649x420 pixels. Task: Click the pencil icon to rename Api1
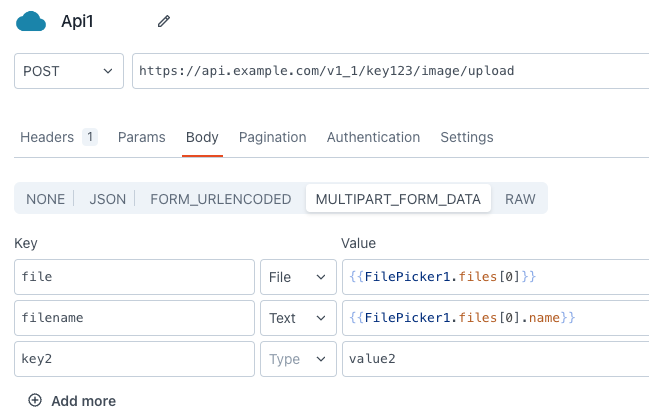coord(164,21)
